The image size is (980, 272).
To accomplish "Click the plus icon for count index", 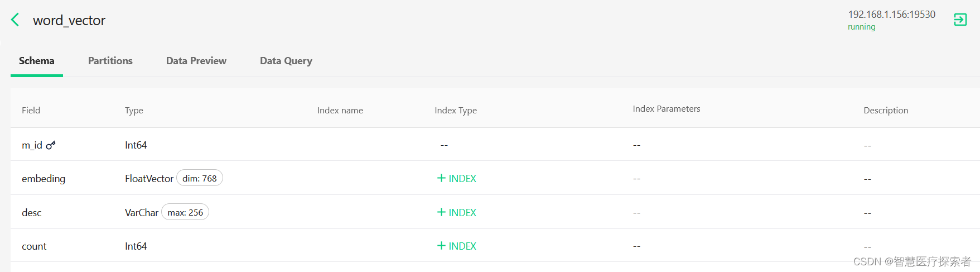I will [x=441, y=246].
